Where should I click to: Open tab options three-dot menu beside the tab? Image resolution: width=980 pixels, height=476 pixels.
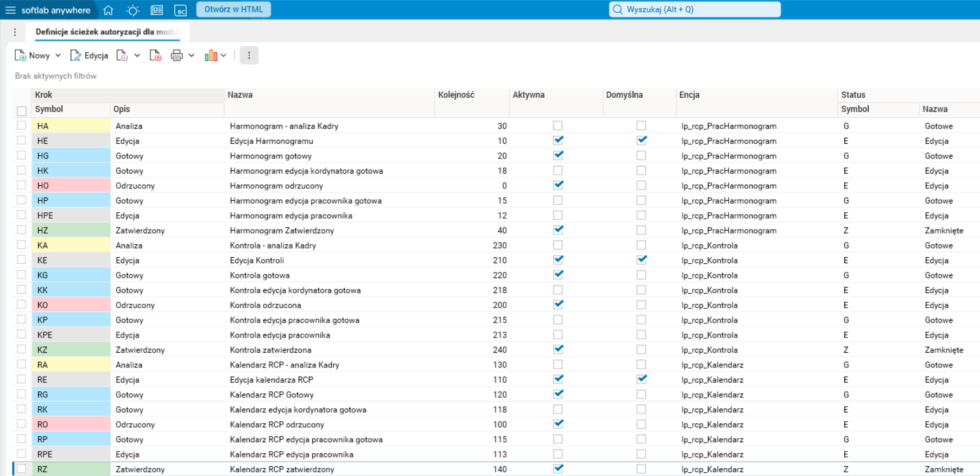click(x=15, y=32)
